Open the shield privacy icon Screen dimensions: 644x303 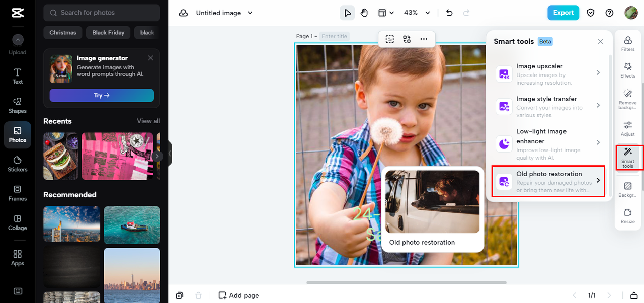pos(591,13)
